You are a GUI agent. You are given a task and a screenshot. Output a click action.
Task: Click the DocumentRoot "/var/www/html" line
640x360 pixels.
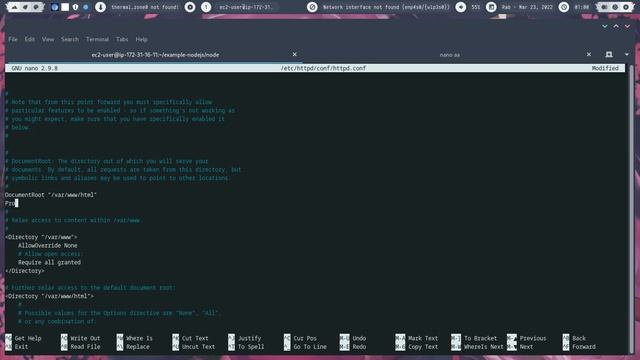(51, 195)
